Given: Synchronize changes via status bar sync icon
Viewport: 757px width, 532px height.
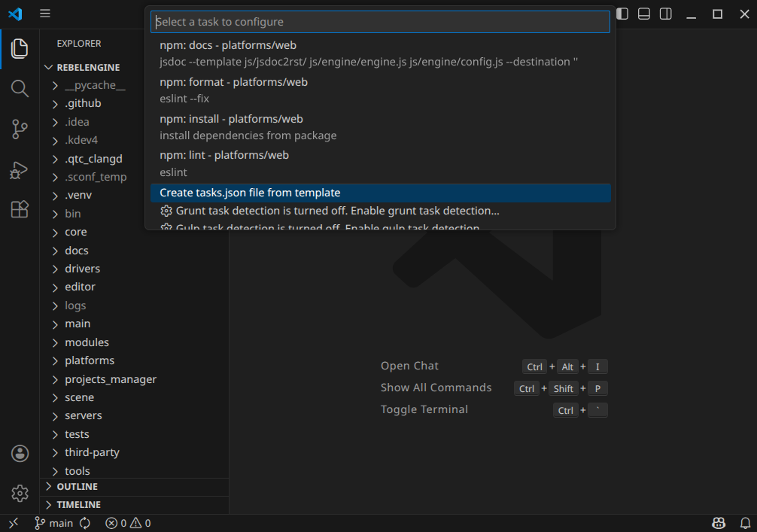Looking at the screenshot, I should [x=85, y=523].
